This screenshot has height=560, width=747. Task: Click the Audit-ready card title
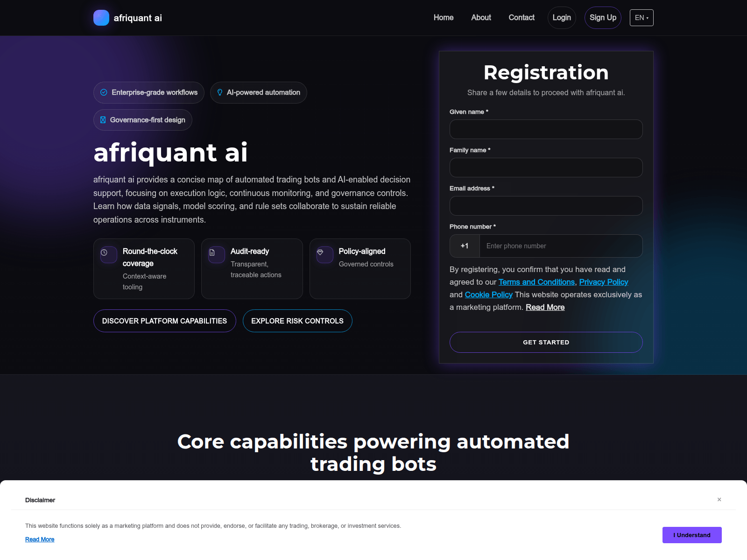(x=250, y=252)
